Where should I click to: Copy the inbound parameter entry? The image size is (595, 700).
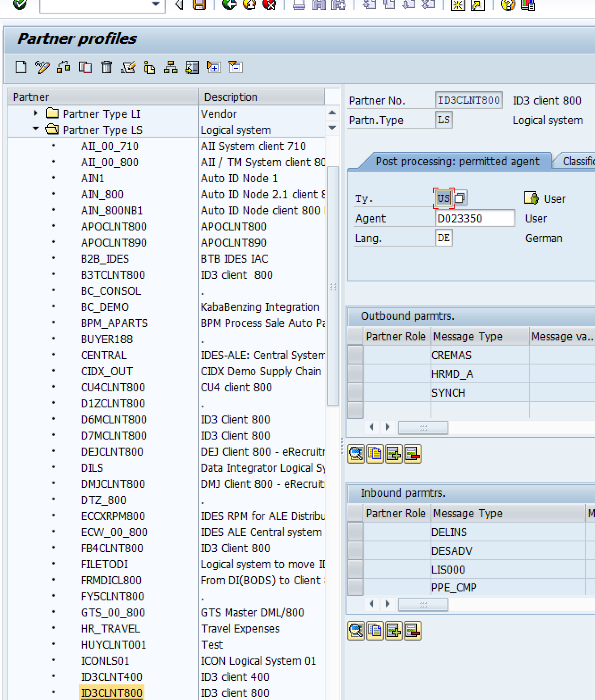pos(375,631)
